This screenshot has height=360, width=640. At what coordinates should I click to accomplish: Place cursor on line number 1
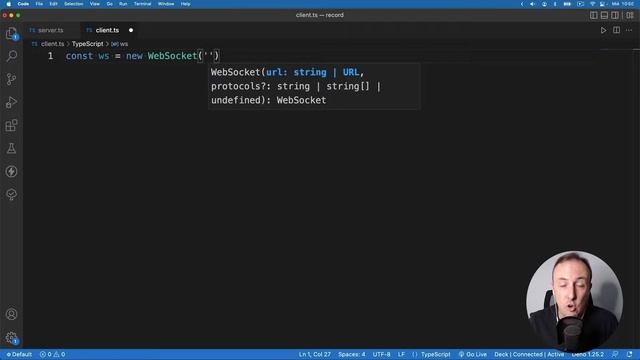click(x=50, y=56)
